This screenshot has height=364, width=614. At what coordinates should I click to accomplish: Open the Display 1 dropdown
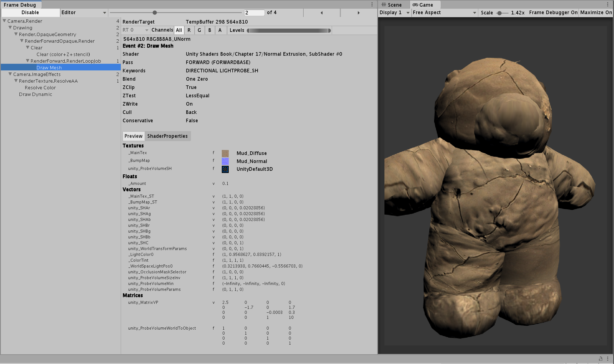point(394,13)
